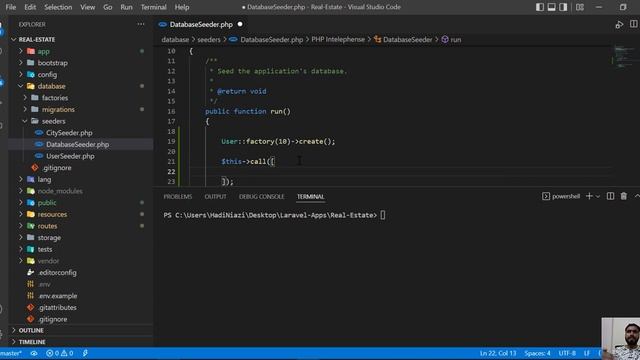Click the 'seeders' breadcrumb
This screenshot has width=640, height=360.
tap(209, 40)
